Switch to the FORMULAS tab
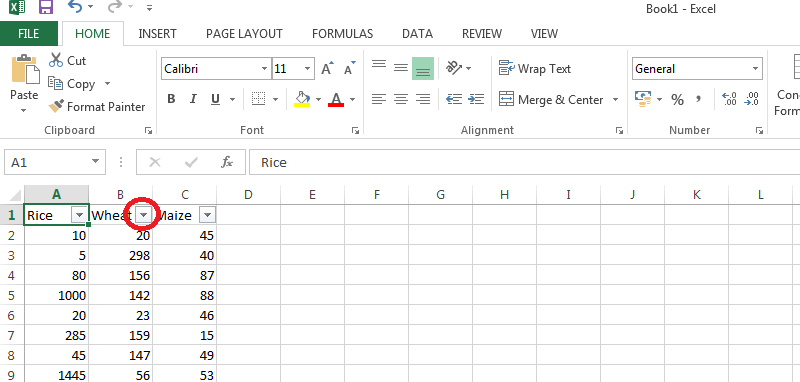Image resolution: width=800 pixels, height=382 pixels. click(342, 34)
